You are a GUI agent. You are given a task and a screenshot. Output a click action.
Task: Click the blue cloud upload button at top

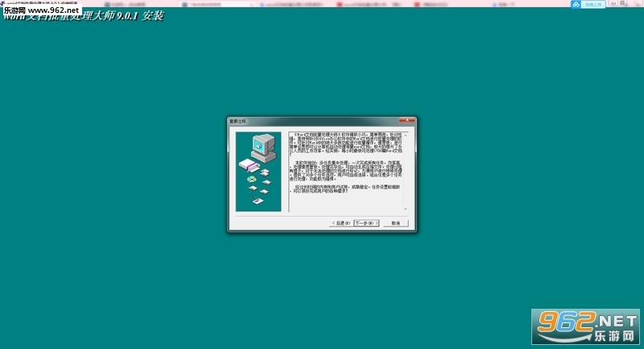pos(588,5)
